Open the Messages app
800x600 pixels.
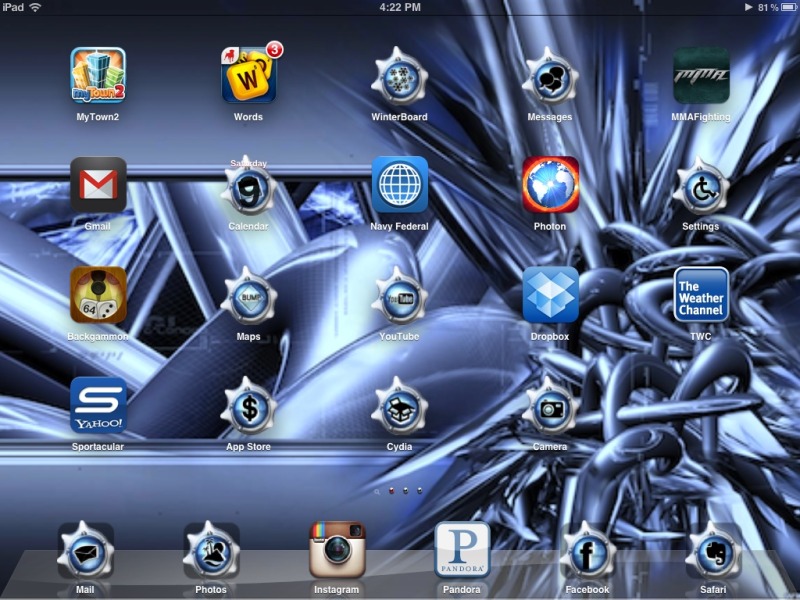tap(550, 77)
